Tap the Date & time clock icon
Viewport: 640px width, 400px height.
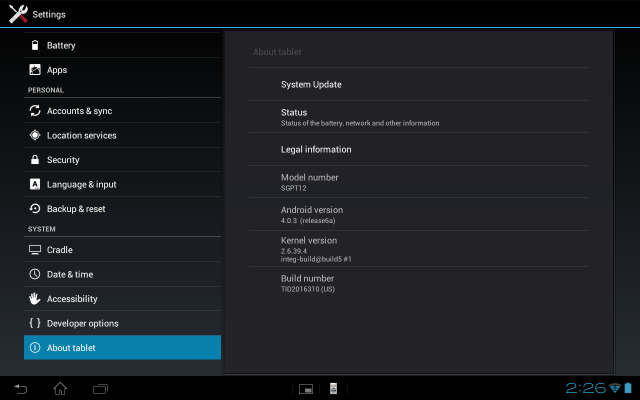(35, 274)
